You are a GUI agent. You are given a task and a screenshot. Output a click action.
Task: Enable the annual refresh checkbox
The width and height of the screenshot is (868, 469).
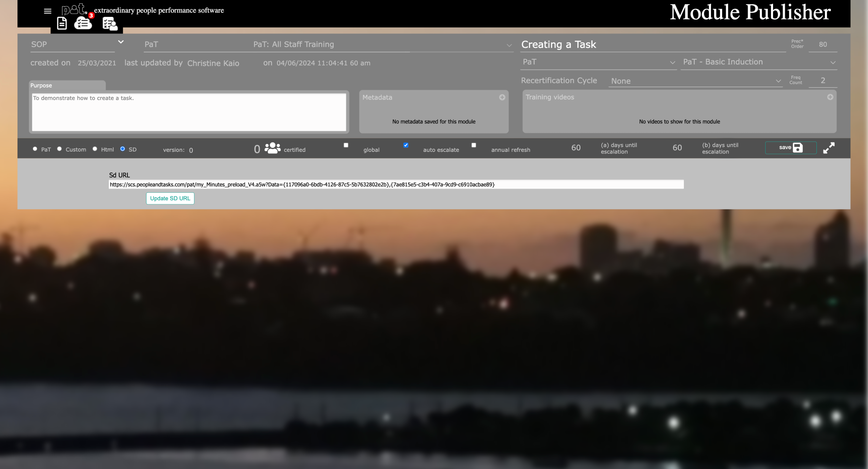point(474,145)
